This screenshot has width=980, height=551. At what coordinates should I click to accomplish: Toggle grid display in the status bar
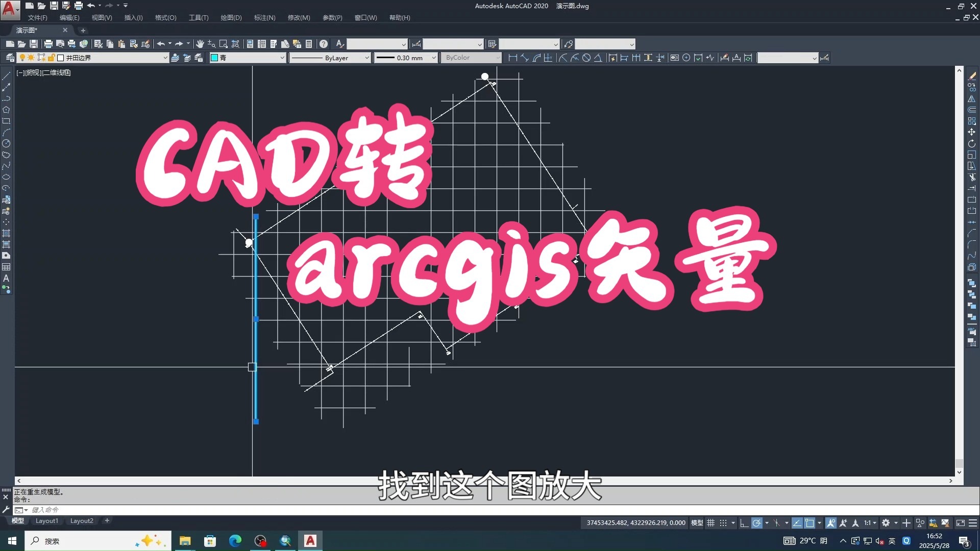[x=712, y=523]
